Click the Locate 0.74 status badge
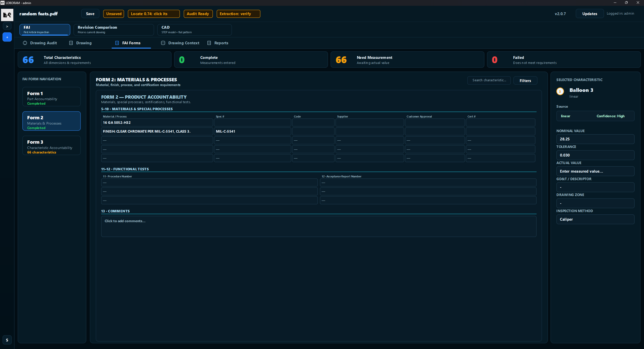This screenshot has height=349, width=644. click(x=154, y=14)
